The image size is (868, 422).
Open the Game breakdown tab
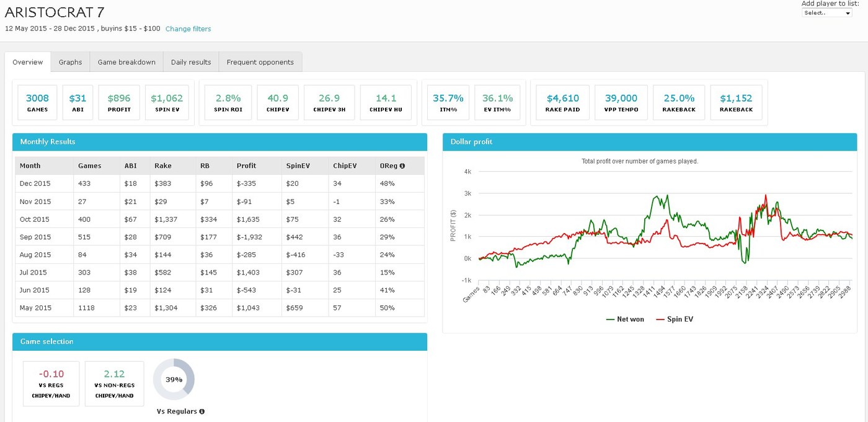point(126,62)
